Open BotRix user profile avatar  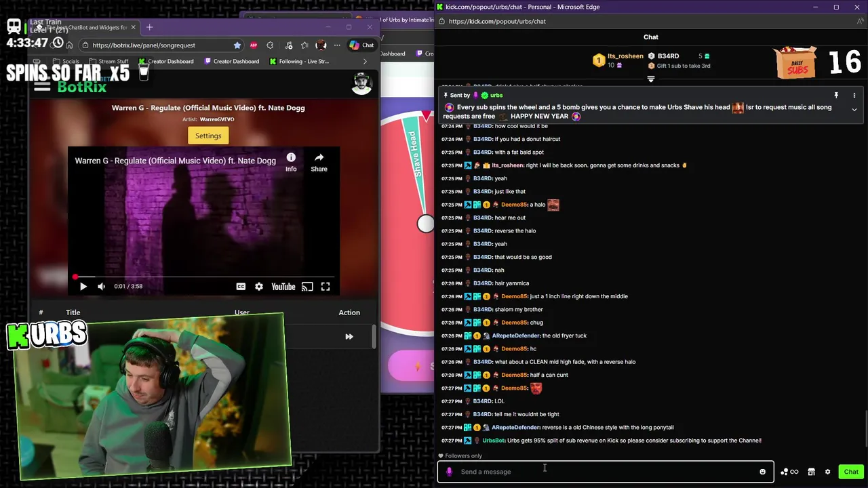362,84
